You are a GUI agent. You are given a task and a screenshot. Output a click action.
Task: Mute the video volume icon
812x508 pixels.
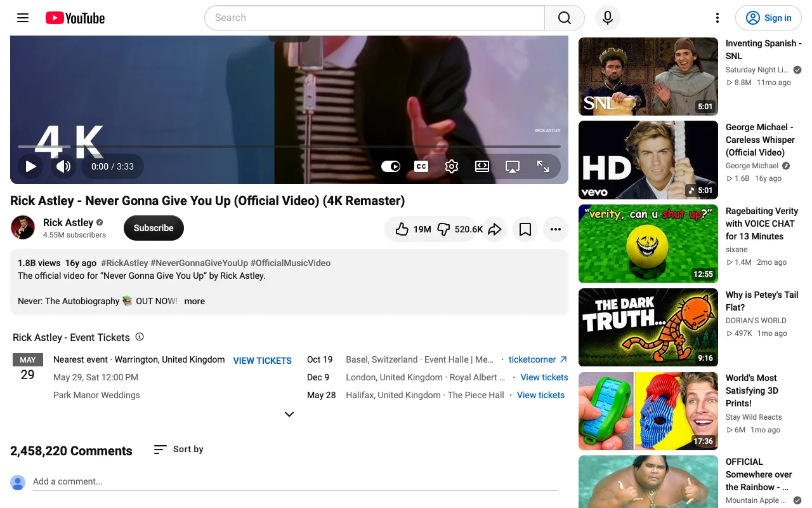click(63, 166)
